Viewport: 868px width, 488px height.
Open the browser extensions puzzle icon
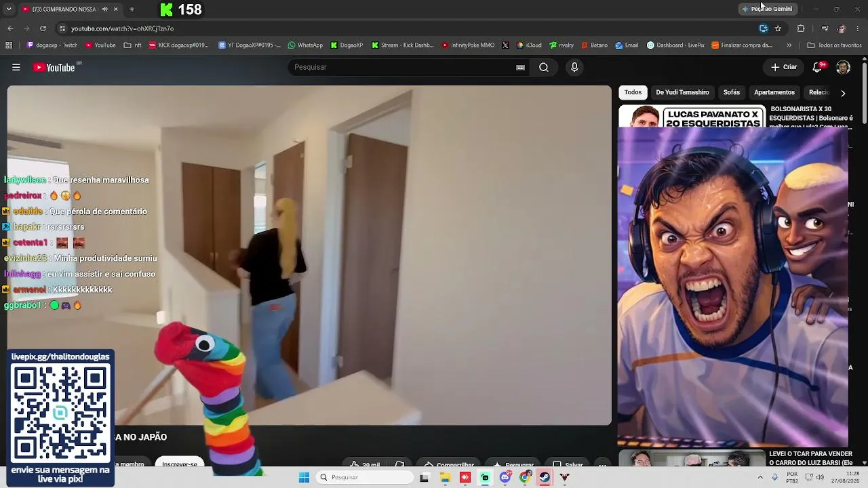[801, 28]
